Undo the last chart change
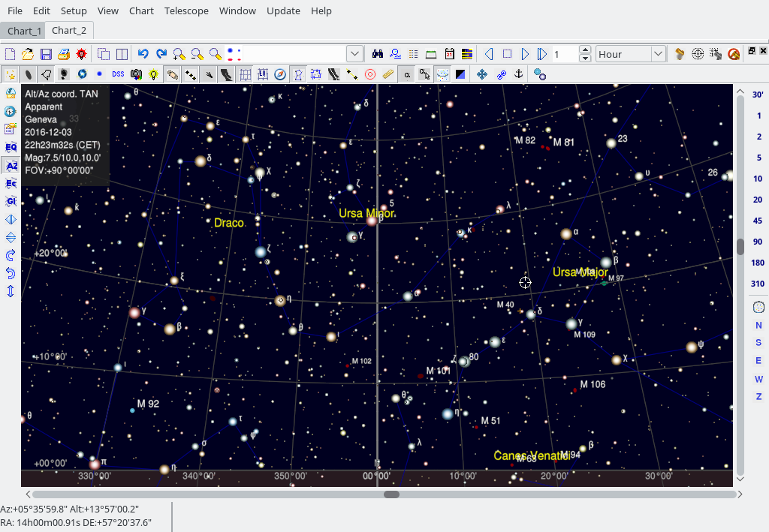The image size is (769, 532). pyautogui.click(x=143, y=54)
